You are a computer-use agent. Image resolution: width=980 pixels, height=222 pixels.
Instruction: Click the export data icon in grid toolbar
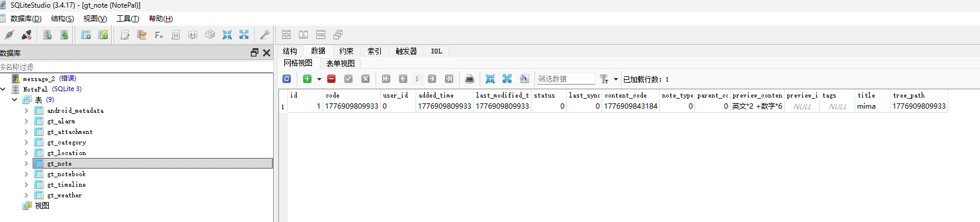tap(507, 79)
